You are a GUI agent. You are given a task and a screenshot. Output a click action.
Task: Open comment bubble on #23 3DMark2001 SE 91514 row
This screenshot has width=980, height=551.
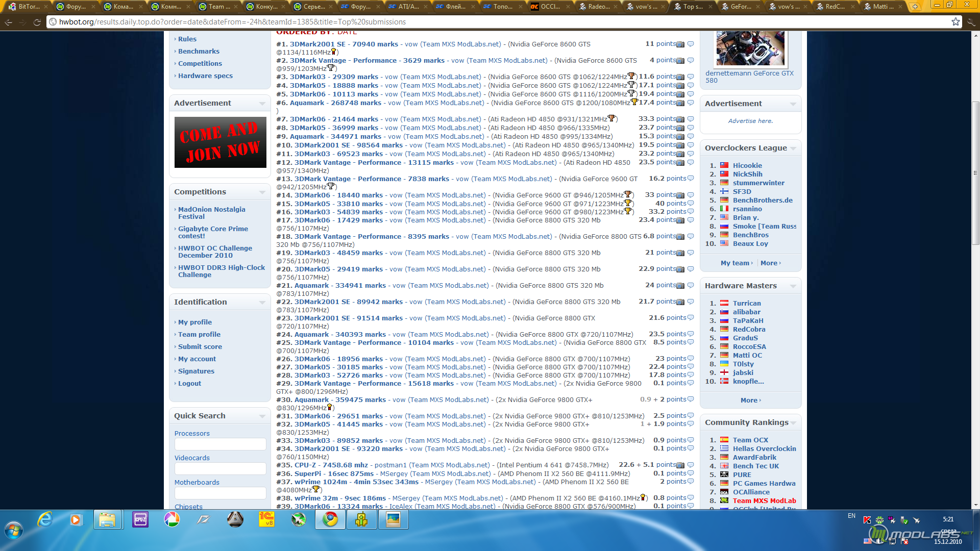point(691,318)
